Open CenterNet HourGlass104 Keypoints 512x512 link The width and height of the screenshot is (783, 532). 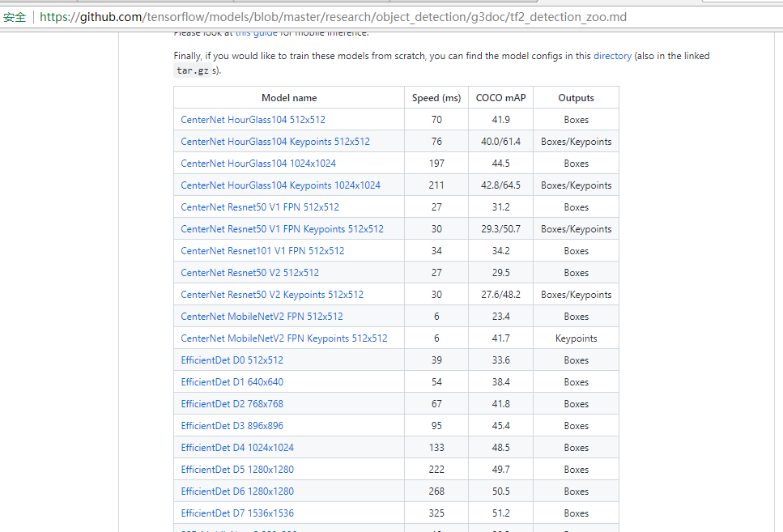[275, 142]
